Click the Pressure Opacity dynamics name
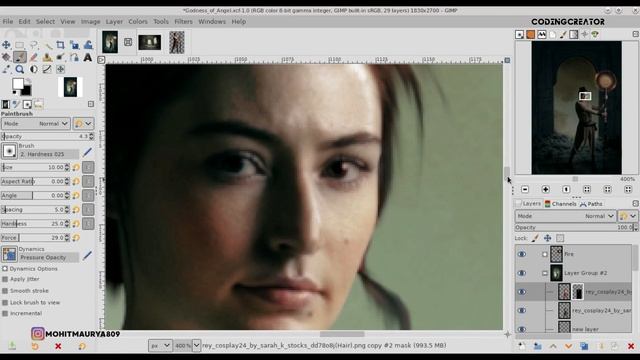 click(49, 258)
